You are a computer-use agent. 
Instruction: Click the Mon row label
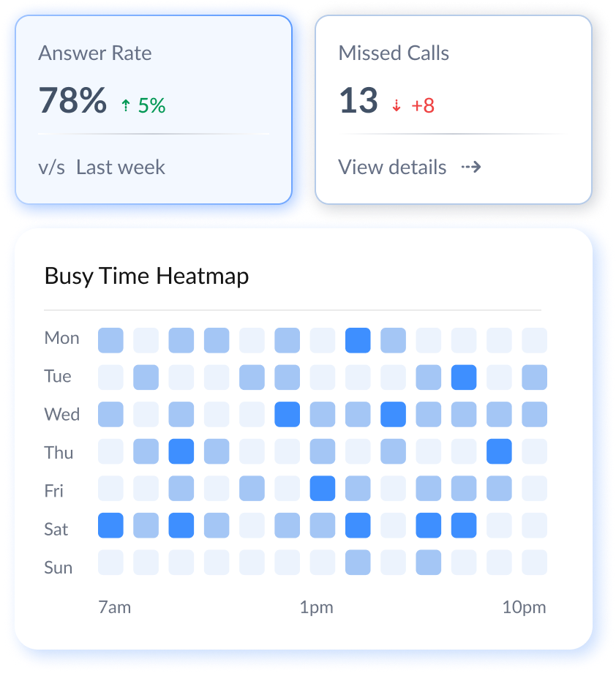pos(62,339)
